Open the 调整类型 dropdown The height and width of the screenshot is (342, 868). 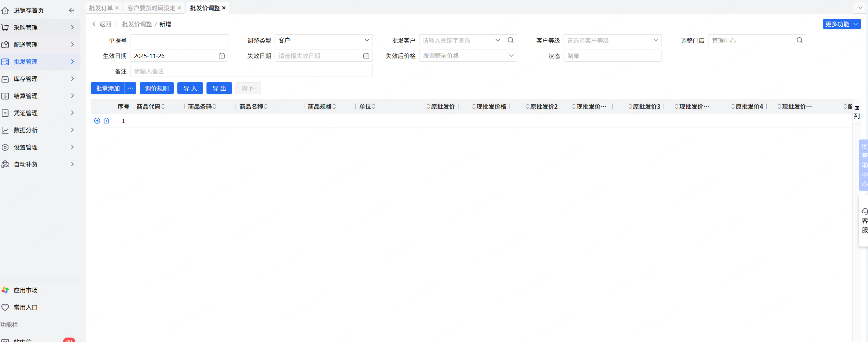(x=324, y=40)
